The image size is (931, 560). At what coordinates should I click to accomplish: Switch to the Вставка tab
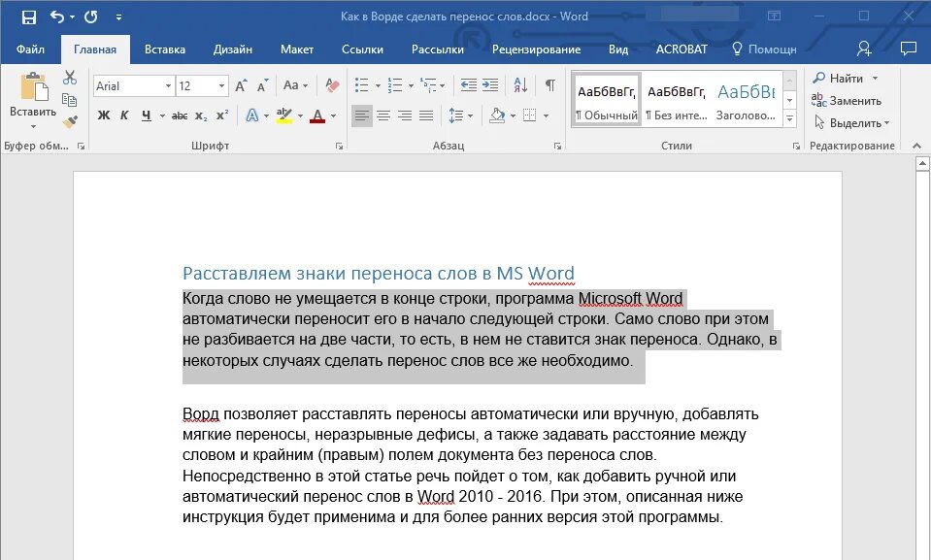pos(165,49)
